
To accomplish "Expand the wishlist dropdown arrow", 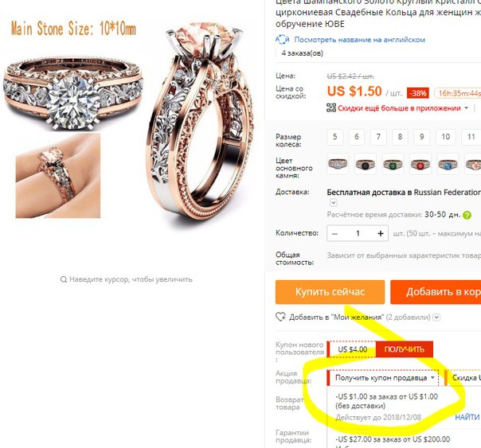I will (x=437, y=317).
